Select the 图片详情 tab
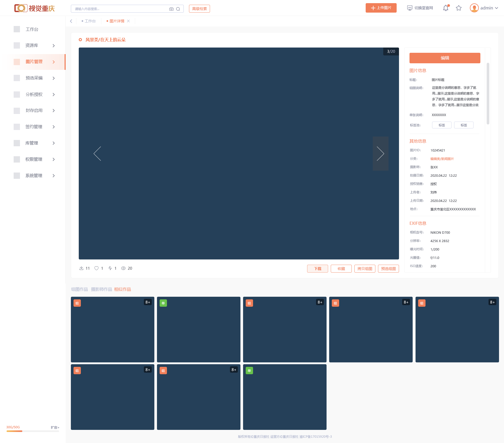This screenshot has height=443, width=504. click(x=115, y=21)
